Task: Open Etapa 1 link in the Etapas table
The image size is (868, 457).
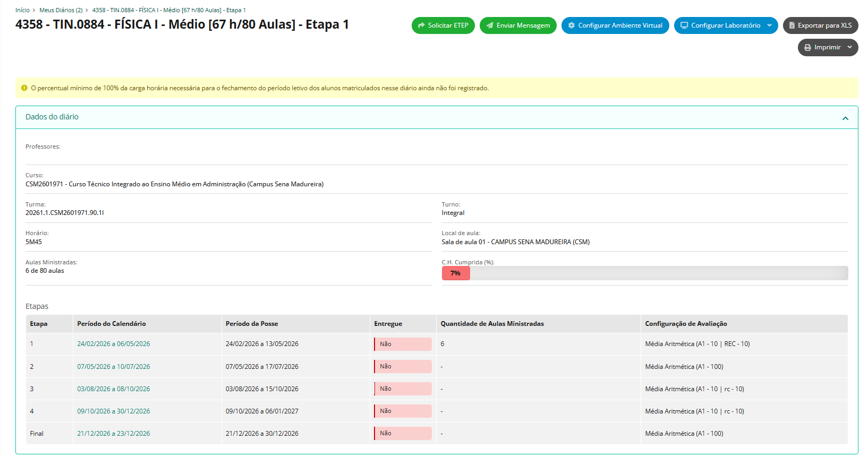Action: 32,344
